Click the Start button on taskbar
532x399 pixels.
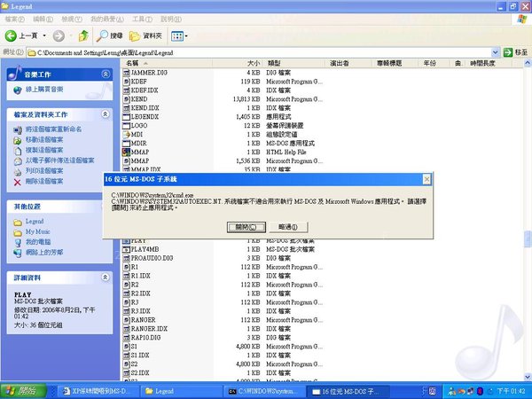click(23, 391)
